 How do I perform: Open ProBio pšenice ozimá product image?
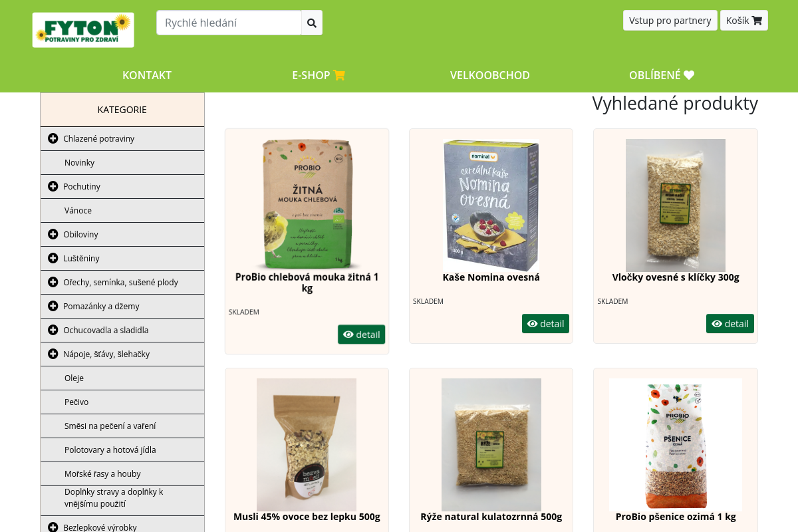[x=676, y=444]
